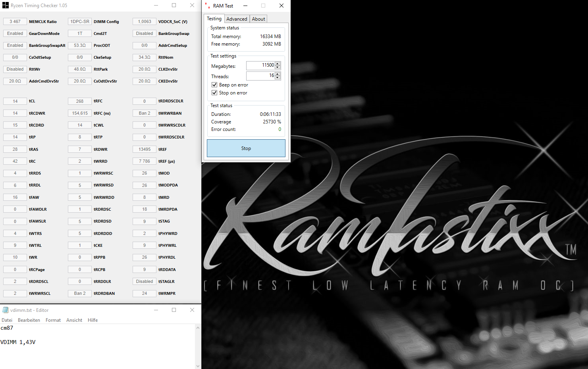Minimize the Ryzen Timing Checker window
The image size is (588, 369).
pyautogui.click(x=156, y=6)
